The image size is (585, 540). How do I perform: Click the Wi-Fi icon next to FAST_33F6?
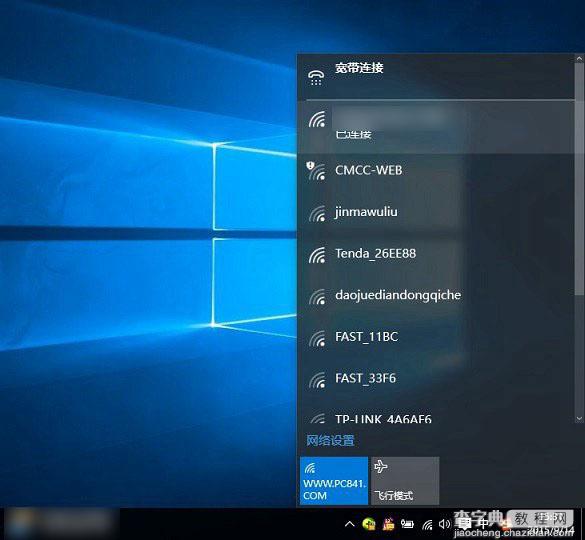click(x=317, y=380)
